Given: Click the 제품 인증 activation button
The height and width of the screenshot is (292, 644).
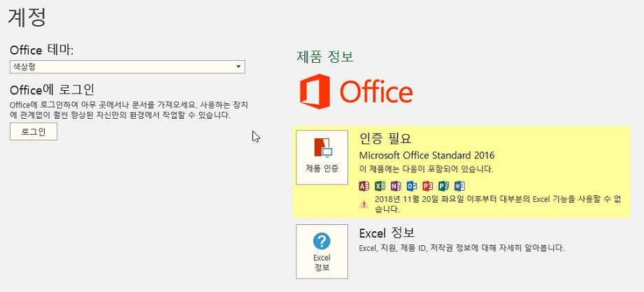Looking at the screenshot, I should (x=322, y=157).
